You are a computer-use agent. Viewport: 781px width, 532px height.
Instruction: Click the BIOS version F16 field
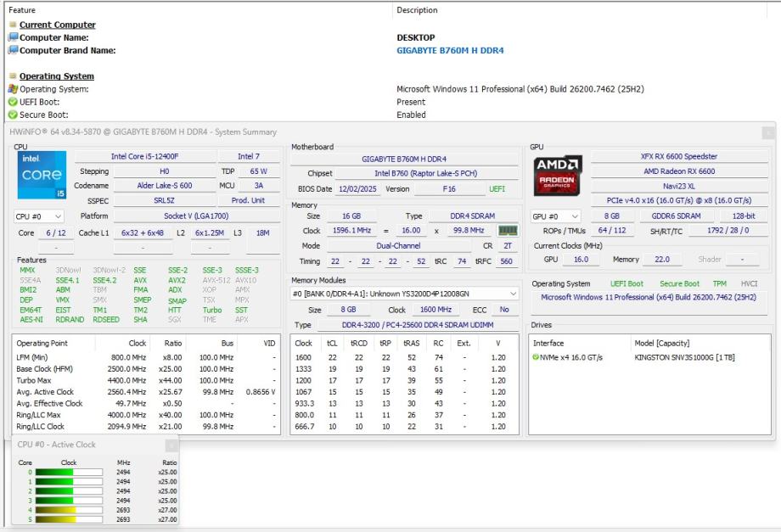pyautogui.click(x=449, y=189)
